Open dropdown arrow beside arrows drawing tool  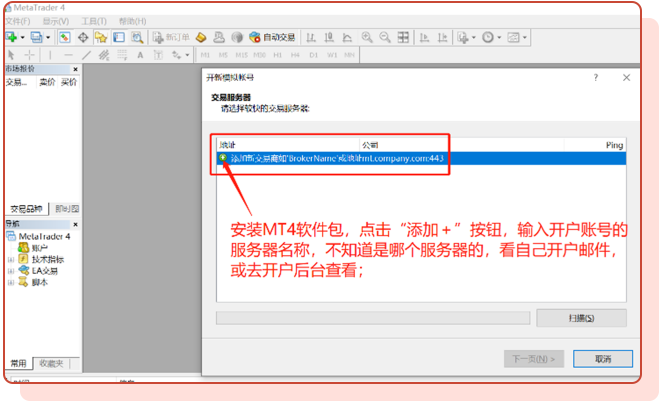click(187, 55)
